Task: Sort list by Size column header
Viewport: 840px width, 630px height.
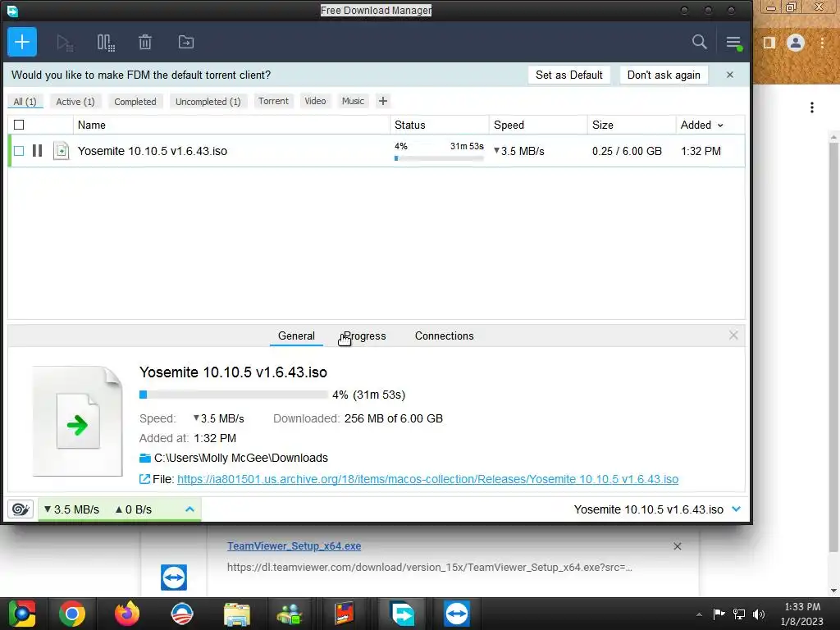Action: (632, 125)
